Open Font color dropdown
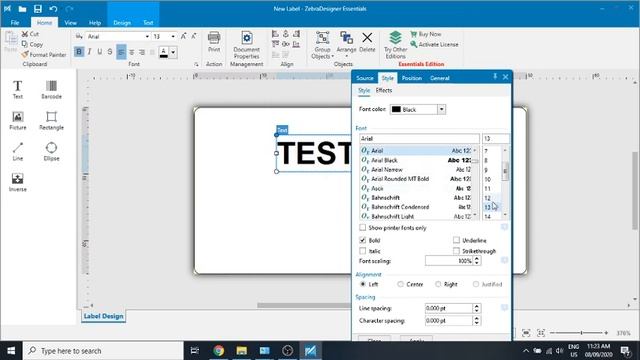Image resolution: width=640 pixels, height=360 pixels. [x=441, y=109]
